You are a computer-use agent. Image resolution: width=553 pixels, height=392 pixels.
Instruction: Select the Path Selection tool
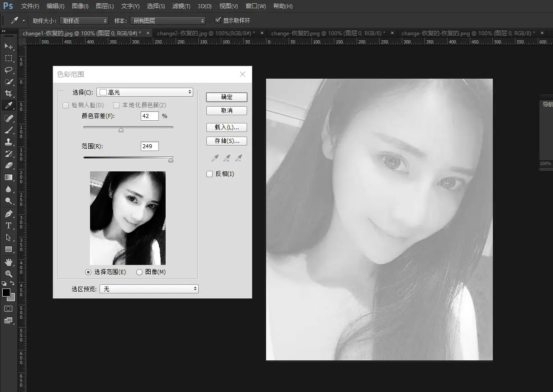[x=9, y=237]
